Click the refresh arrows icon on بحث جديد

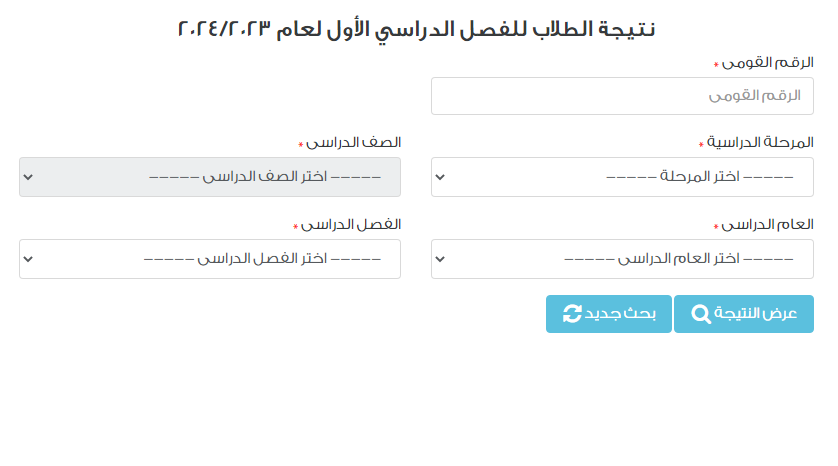(572, 314)
